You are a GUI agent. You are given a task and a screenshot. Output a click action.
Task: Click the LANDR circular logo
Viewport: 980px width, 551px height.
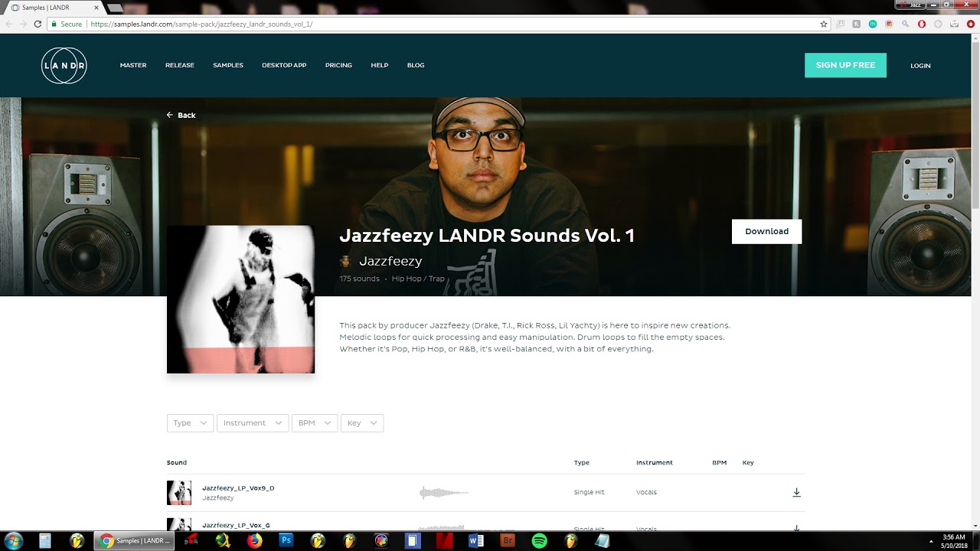[64, 65]
